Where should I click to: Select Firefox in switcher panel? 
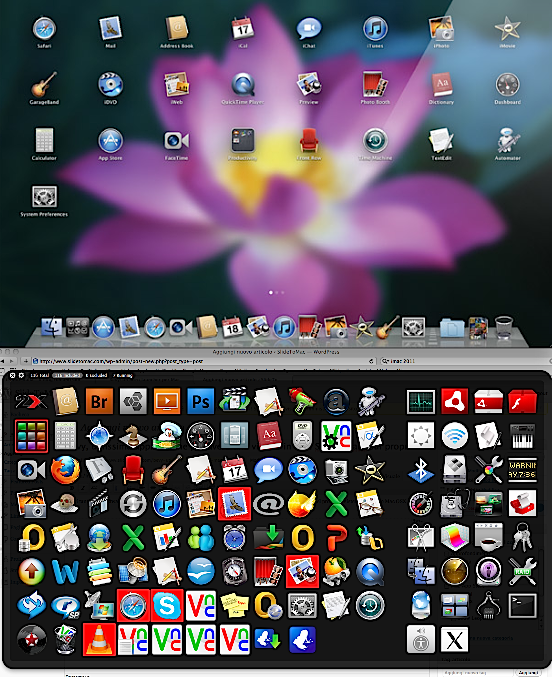65,470
